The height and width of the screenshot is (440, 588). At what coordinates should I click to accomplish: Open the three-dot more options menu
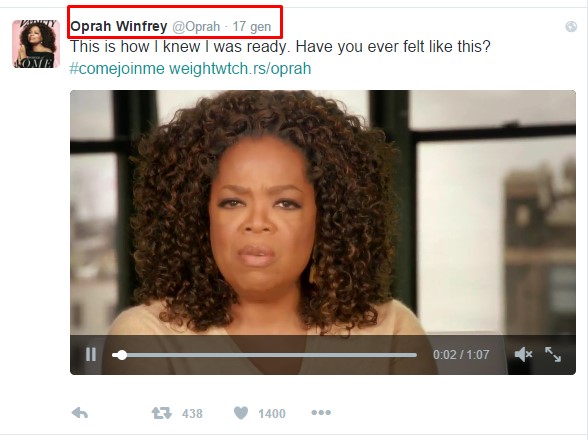tap(321, 413)
